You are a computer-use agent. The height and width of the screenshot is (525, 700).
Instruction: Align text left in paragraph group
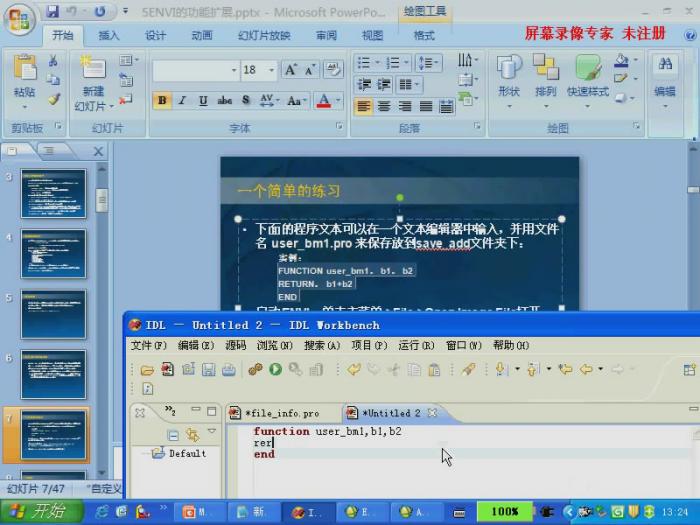[x=363, y=106]
